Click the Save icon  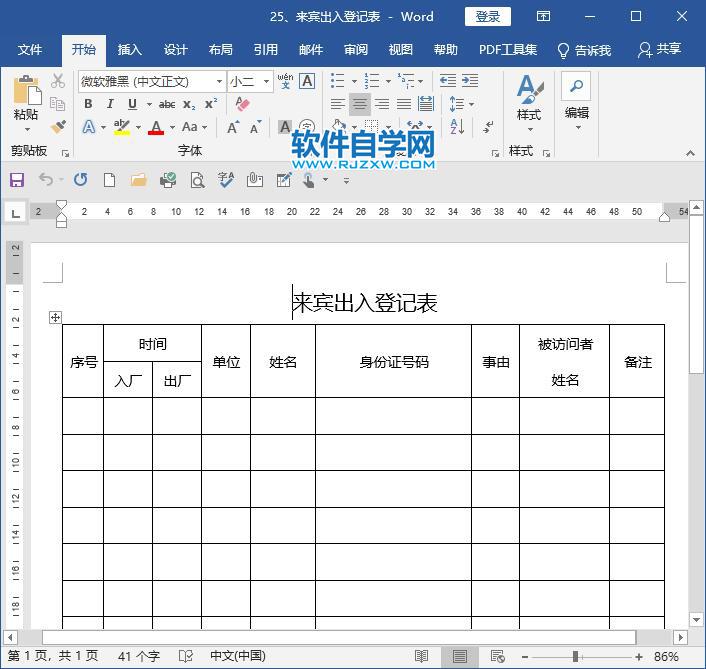pyautogui.click(x=17, y=180)
